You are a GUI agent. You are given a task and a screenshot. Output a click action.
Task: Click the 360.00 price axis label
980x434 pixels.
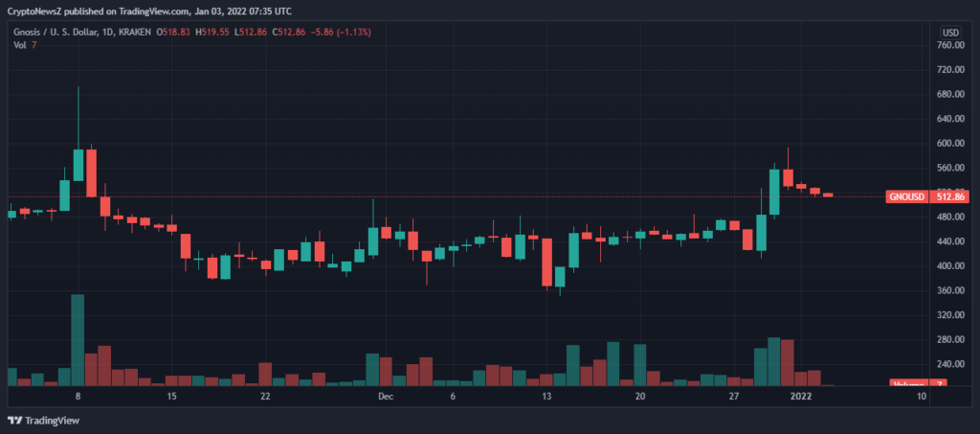click(x=950, y=291)
